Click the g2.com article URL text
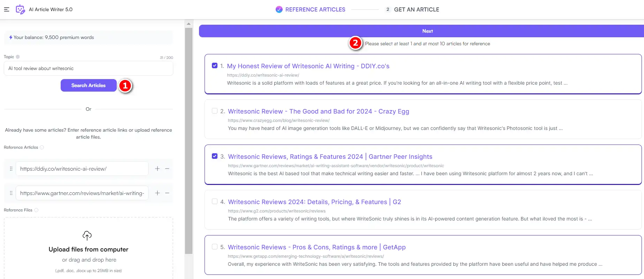The height and width of the screenshot is (279, 644). 277,211
